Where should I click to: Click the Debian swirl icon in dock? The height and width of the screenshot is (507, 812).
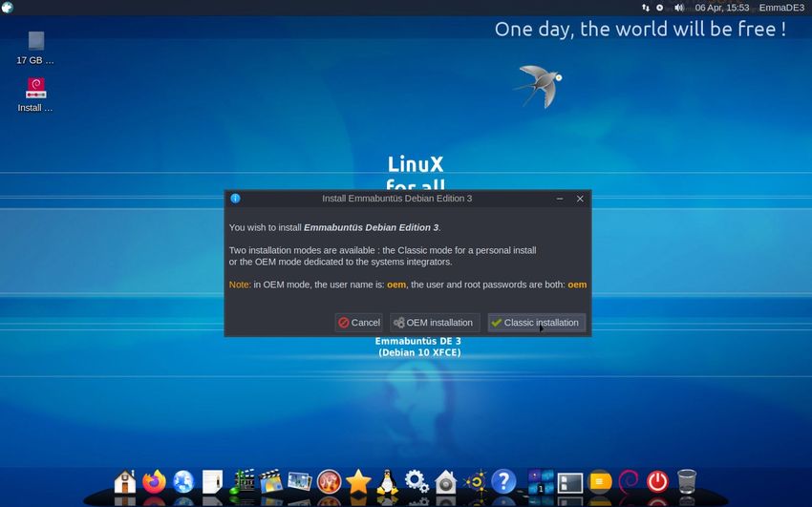629,481
